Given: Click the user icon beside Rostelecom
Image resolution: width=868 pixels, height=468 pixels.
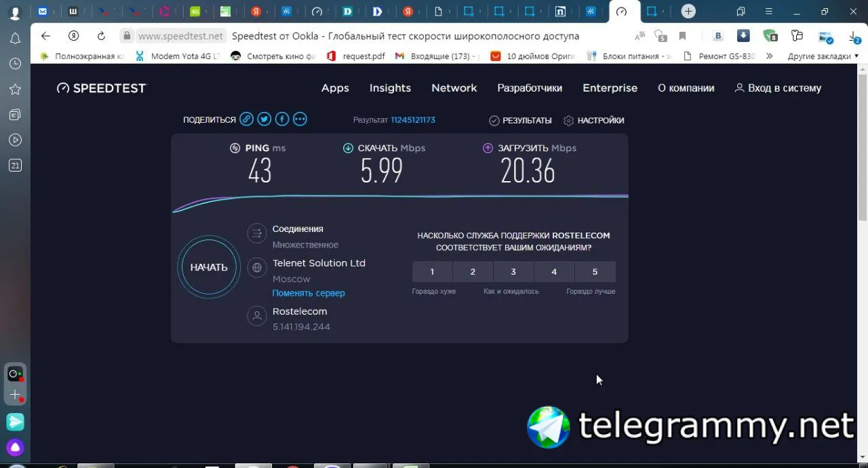Looking at the screenshot, I should (257, 316).
